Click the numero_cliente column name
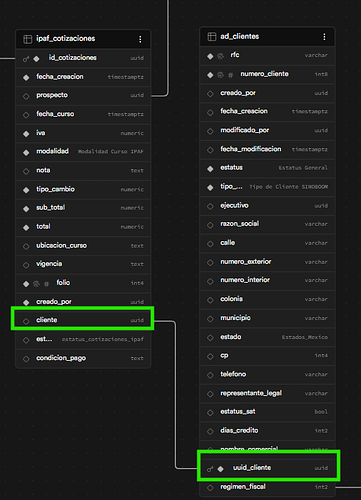Viewport: 361px width, 500px height. pyautogui.click(x=264, y=74)
